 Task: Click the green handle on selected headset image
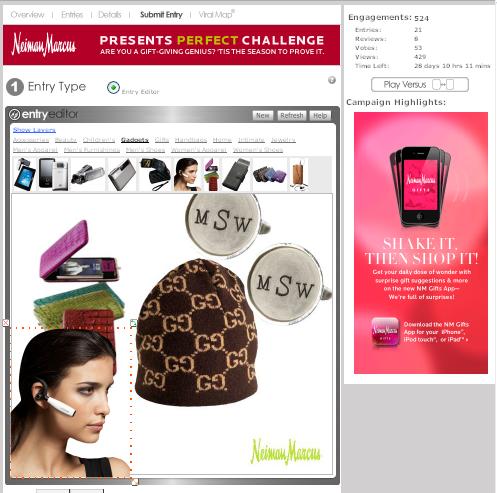pos(133,323)
